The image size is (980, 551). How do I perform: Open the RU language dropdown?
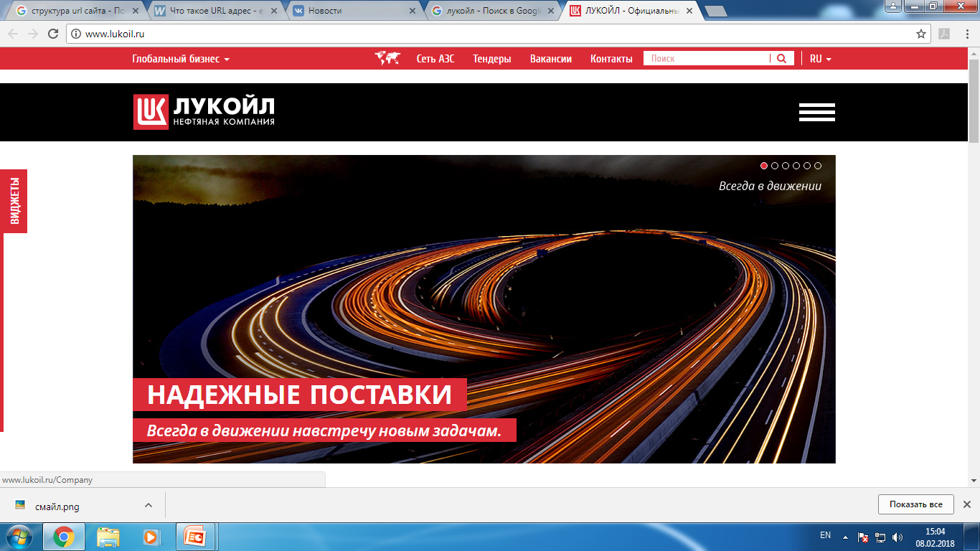click(x=820, y=59)
